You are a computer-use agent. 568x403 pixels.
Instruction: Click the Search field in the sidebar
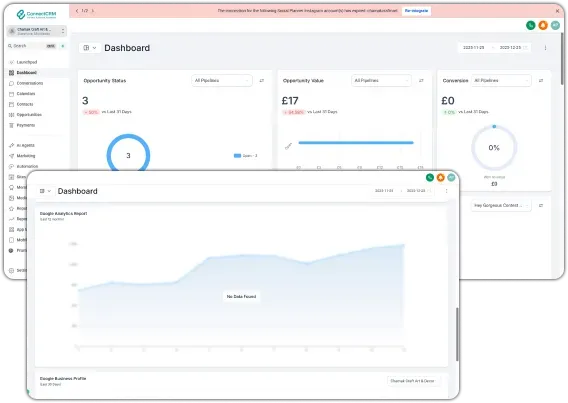32,46
